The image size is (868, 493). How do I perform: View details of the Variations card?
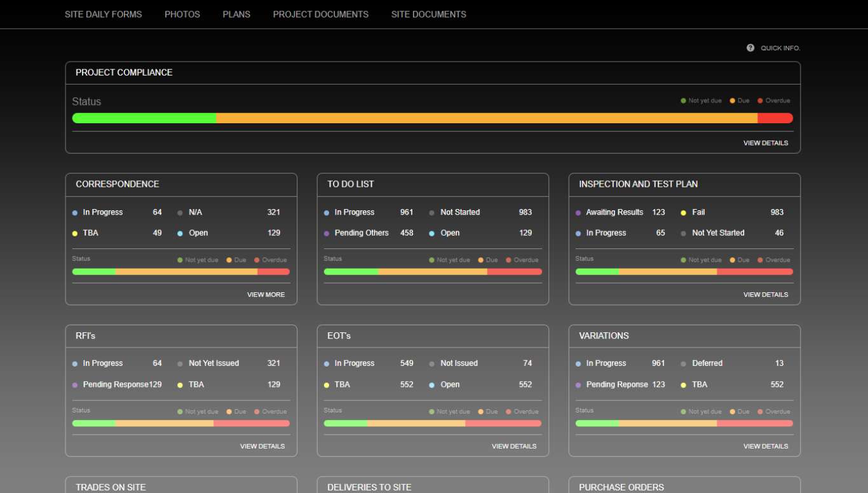[x=765, y=446]
